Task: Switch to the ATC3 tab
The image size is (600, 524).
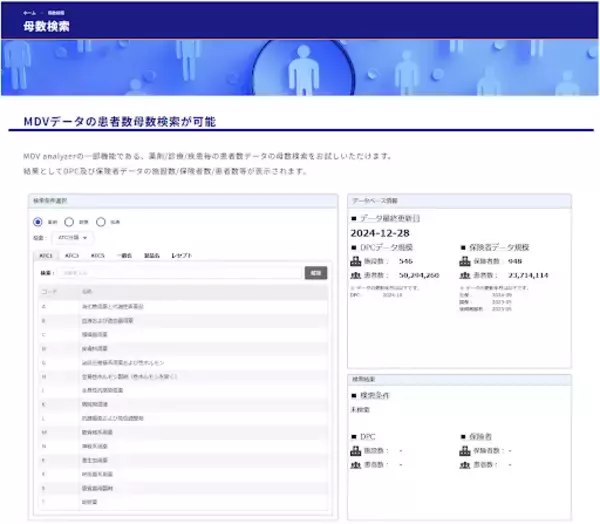Action: click(72, 255)
